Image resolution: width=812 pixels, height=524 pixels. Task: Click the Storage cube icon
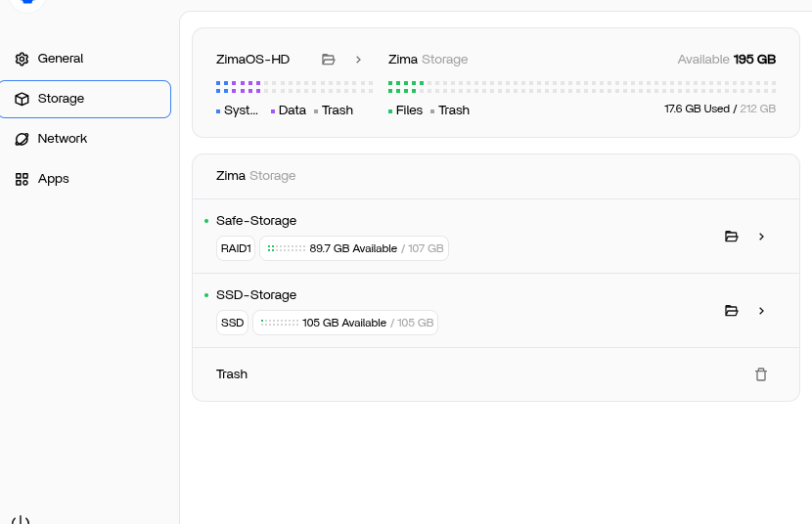tap(22, 99)
